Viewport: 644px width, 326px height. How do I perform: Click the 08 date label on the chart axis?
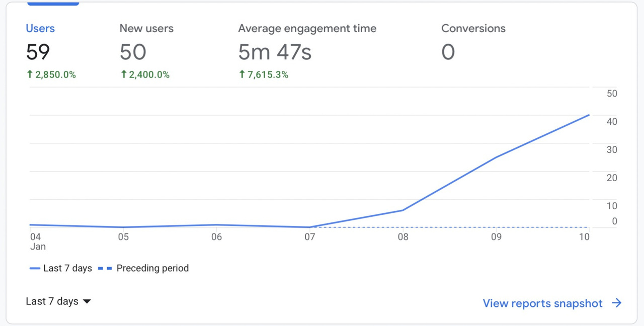point(403,237)
